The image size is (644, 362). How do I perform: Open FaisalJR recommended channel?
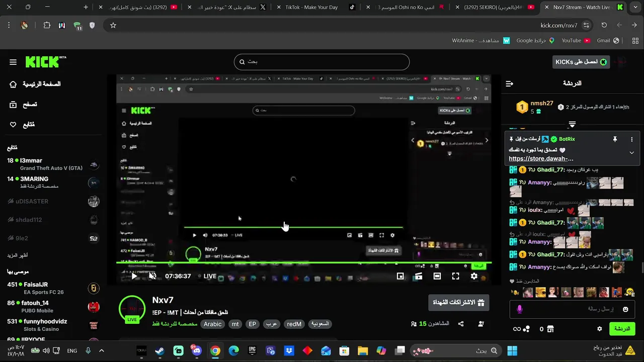[x=53, y=288]
